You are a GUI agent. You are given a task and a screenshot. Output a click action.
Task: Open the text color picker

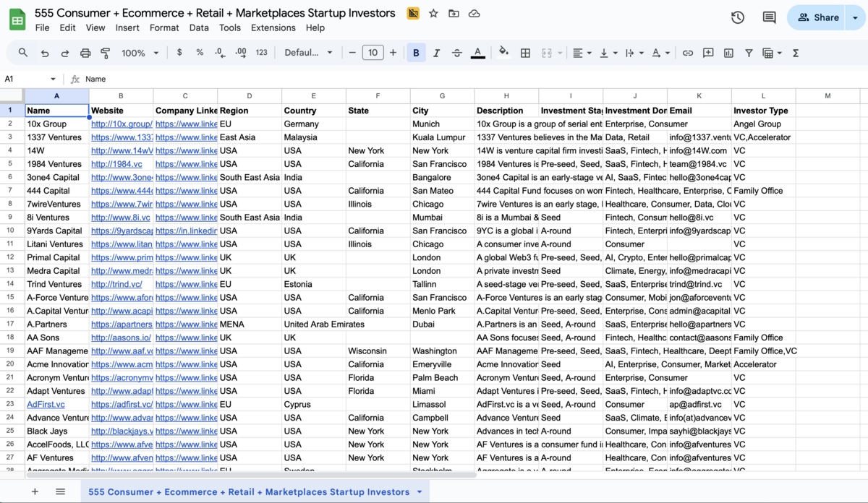(x=477, y=52)
